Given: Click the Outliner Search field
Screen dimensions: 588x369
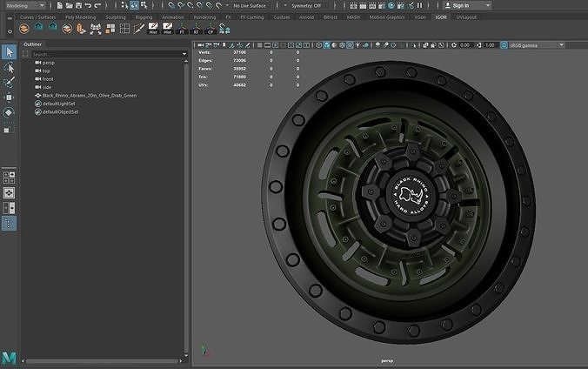Looking at the screenshot, I should [x=106, y=55].
